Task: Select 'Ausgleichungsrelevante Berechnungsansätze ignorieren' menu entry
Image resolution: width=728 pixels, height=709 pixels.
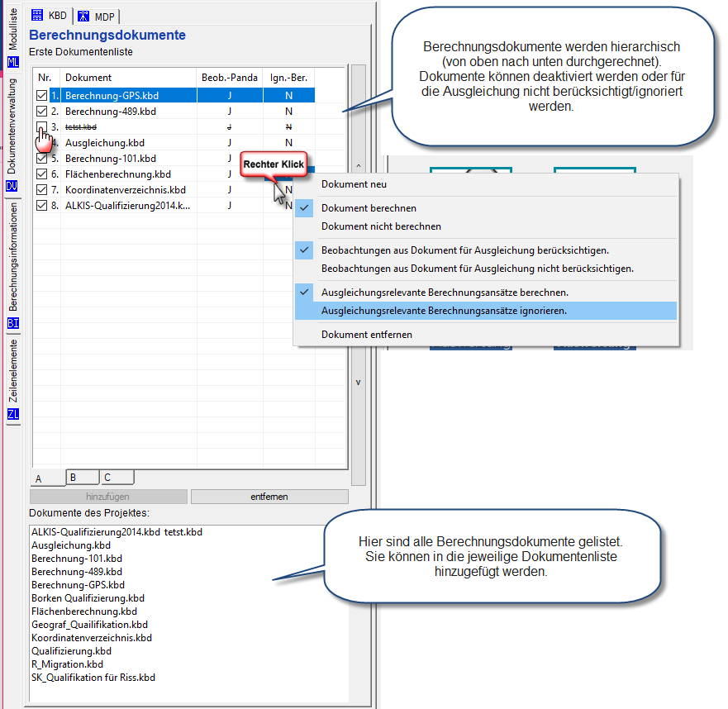Action: coord(444,311)
